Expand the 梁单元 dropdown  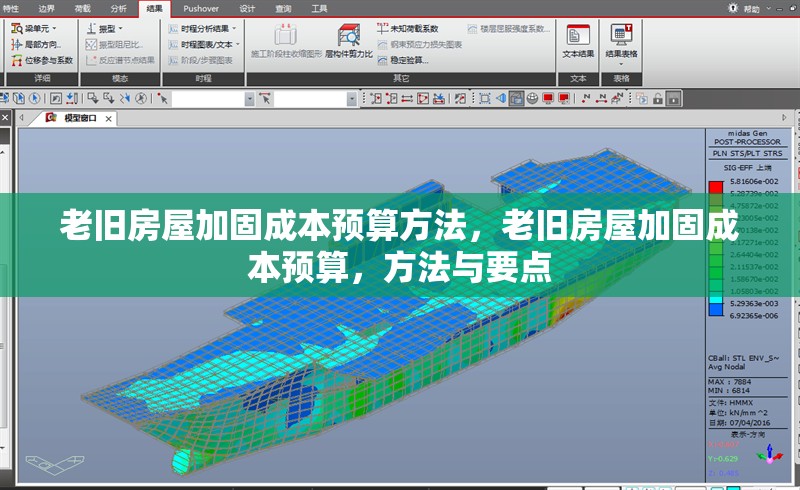pyautogui.click(x=40, y=29)
